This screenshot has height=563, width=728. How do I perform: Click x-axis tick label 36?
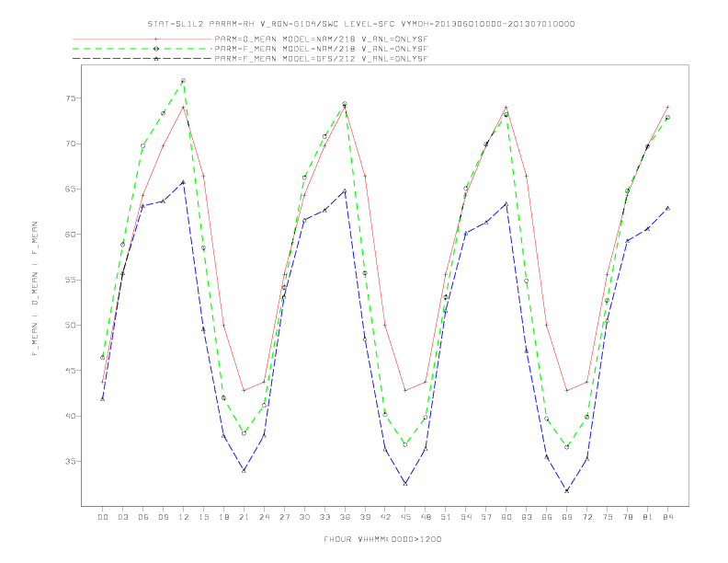(345, 517)
